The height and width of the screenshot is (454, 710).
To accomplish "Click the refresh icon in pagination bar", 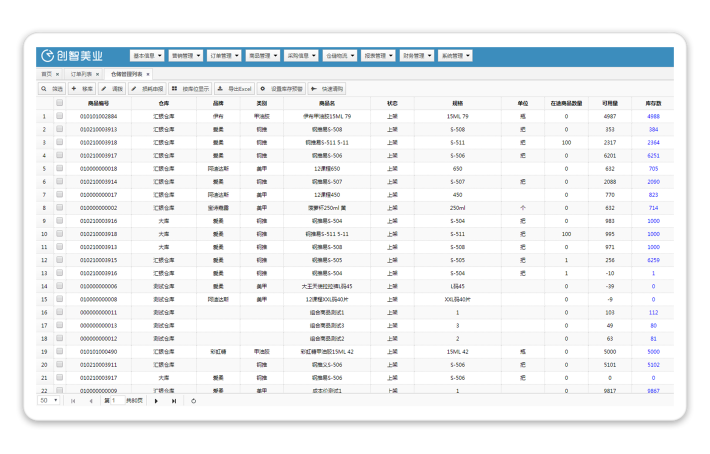I will coord(194,400).
